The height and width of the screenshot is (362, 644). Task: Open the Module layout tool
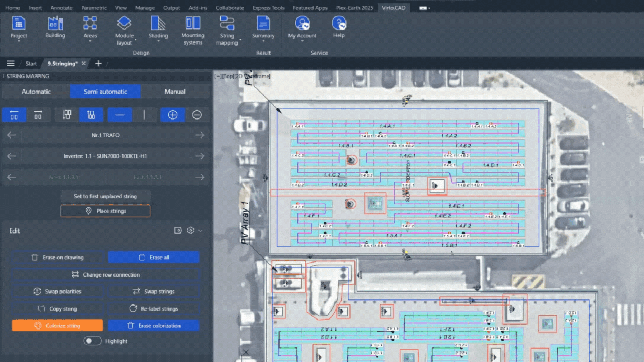(124, 30)
